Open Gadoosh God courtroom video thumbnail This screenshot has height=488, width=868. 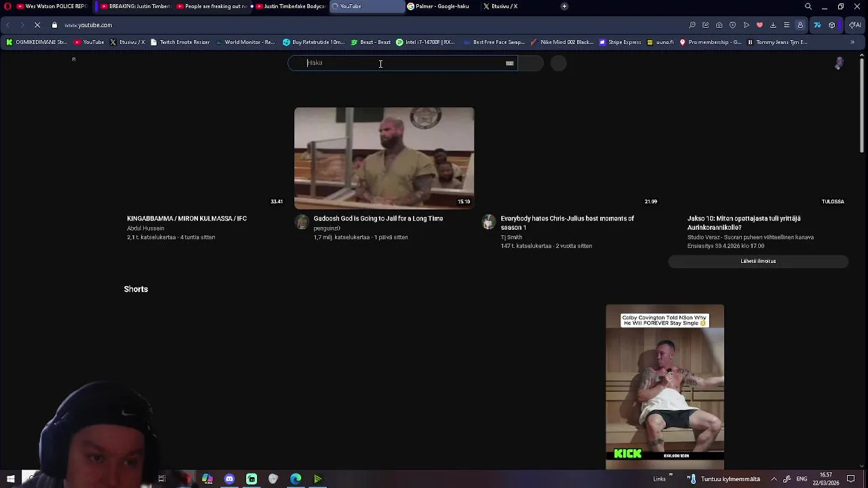[384, 157]
